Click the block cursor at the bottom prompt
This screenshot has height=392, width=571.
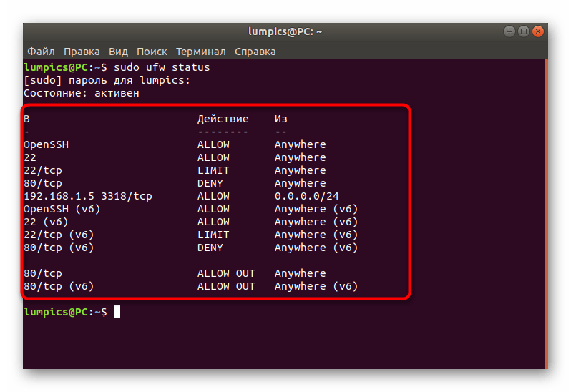coord(117,312)
